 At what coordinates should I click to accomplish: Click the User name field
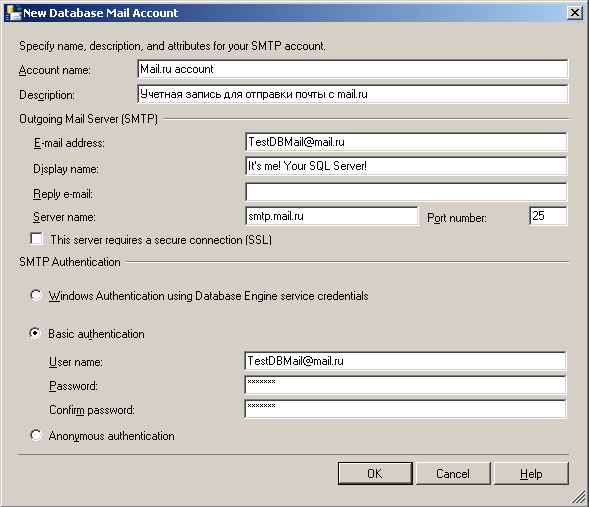[405, 361]
